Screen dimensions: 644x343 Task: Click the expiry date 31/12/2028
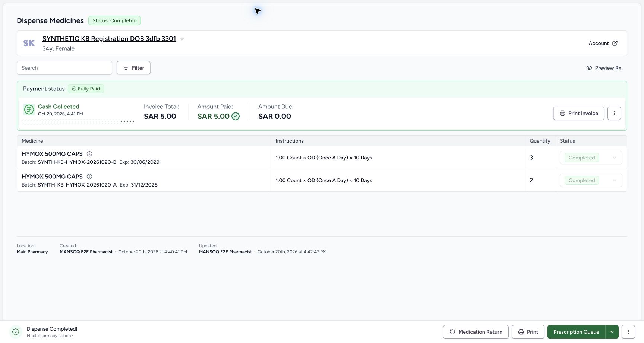tap(144, 185)
